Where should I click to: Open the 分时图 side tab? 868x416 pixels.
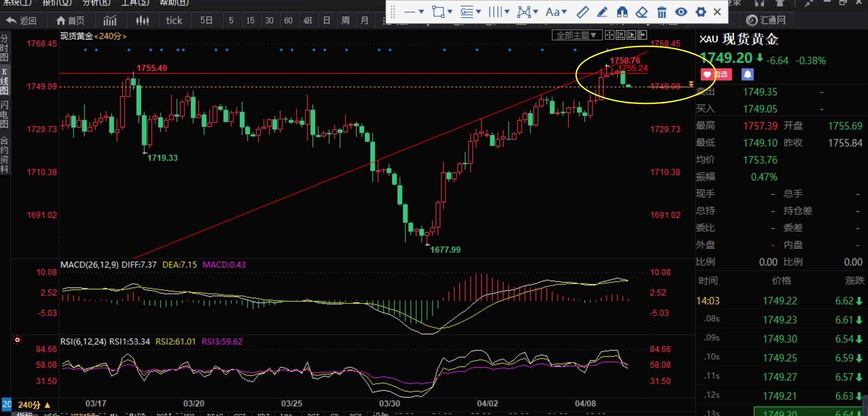pyautogui.click(x=5, y=48)
